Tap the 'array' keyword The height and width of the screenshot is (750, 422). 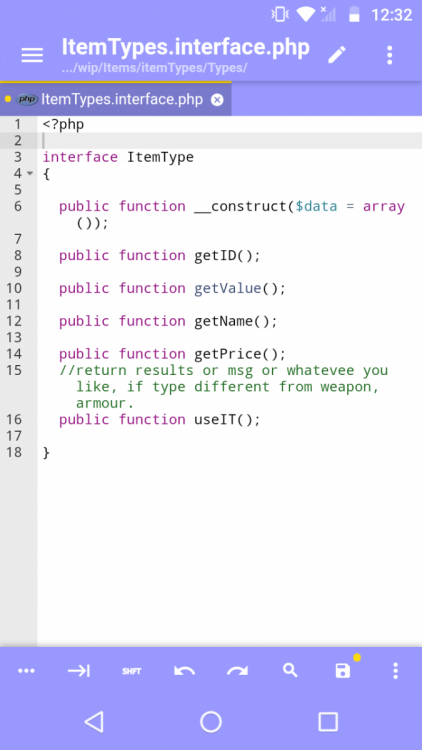click(x=384, y=207)
